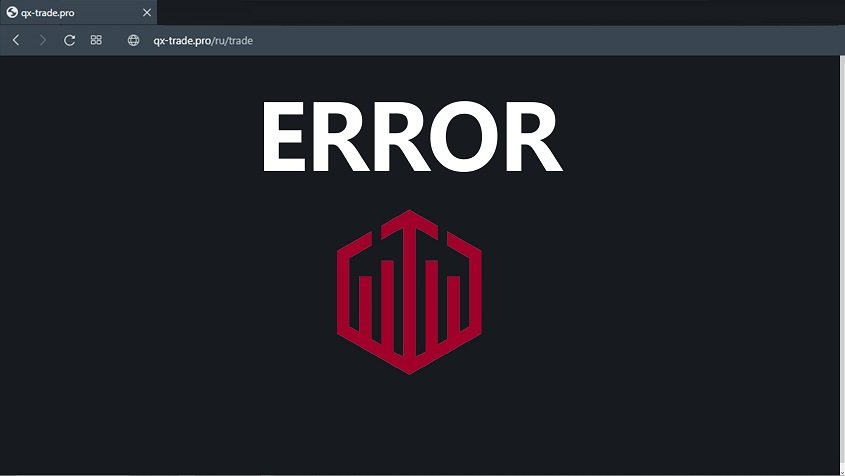View site info via globe icon
This screenshot has height=476, width=845.
pos(133,40)
